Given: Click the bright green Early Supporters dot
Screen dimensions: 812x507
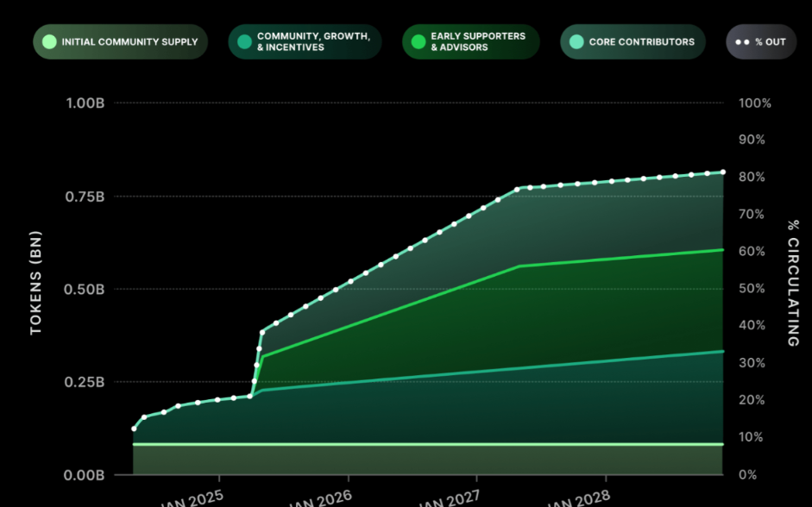Looking at the screenshot, I should tap(419, 42).
